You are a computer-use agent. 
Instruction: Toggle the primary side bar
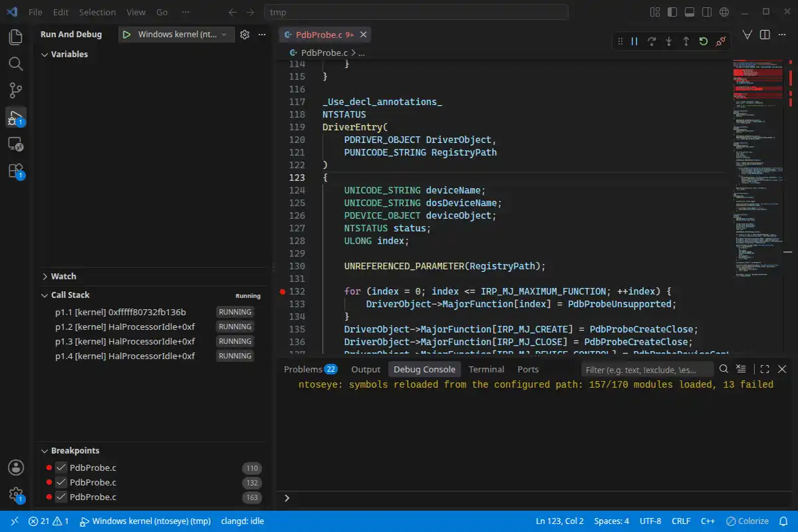(x=672, y=12)
